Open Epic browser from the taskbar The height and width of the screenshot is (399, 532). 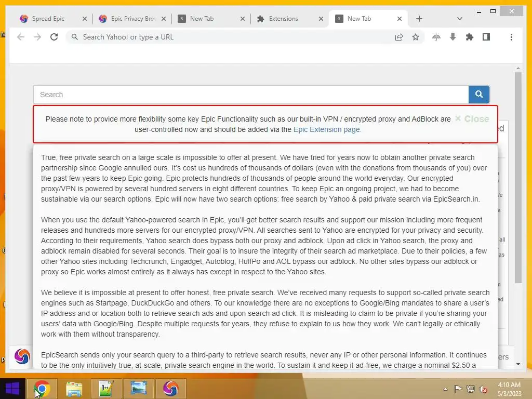point(170,389)
